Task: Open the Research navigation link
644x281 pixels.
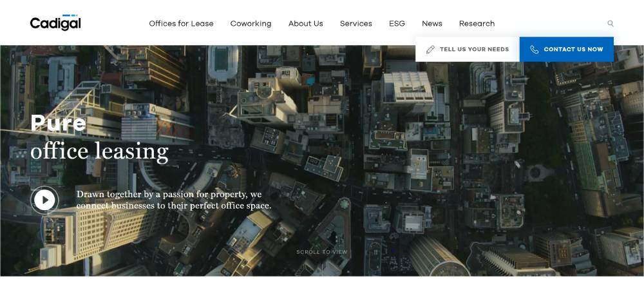Action: 477,24
